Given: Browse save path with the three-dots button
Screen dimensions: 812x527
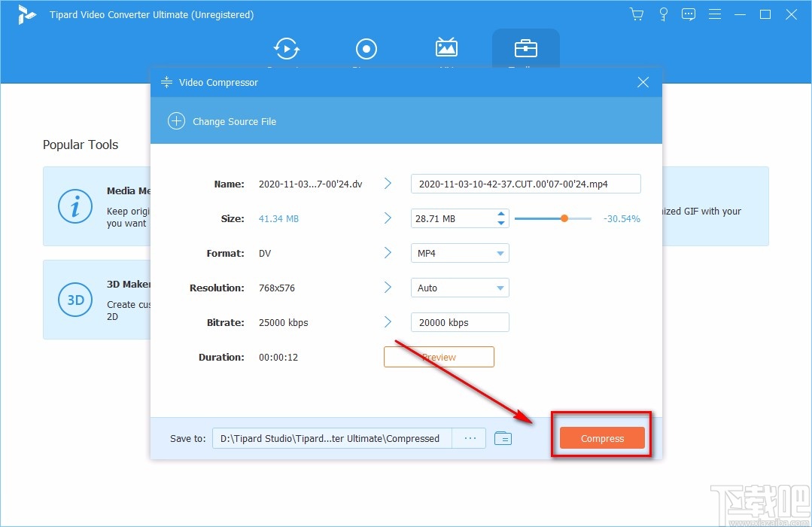Looking at the screenshot, I should click(470, 439).
